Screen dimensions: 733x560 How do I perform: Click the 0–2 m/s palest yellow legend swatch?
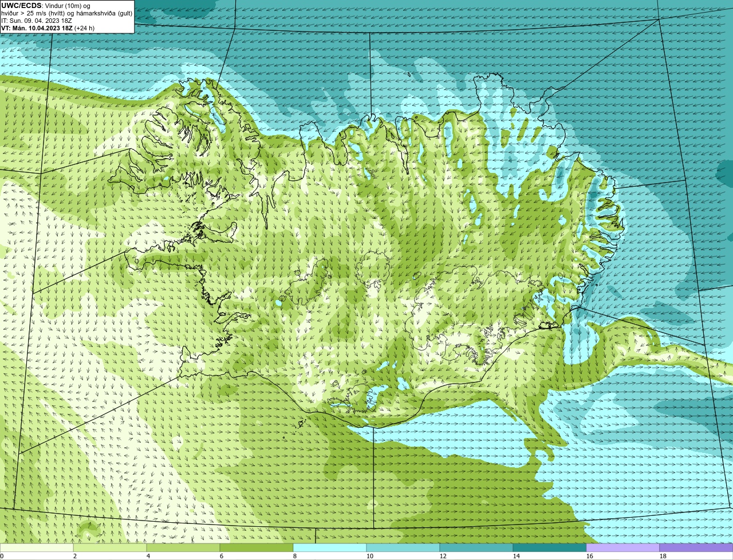click(x=37, y=547)
